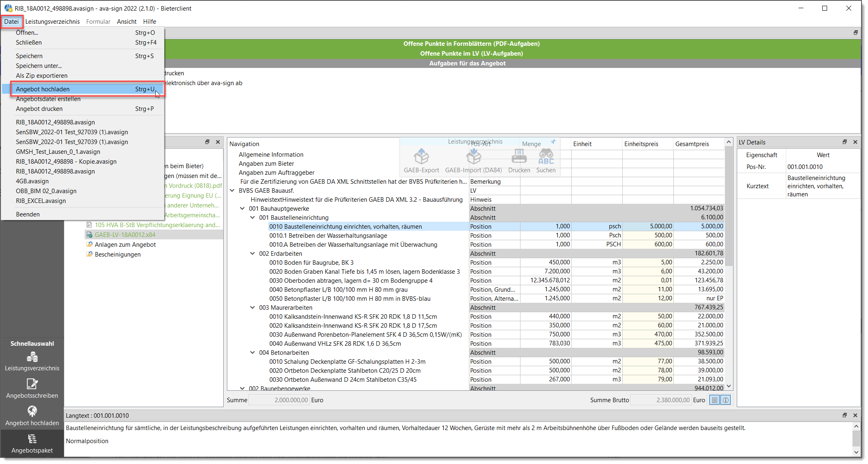The height and width of the screenshot is (464, 868).
Task: Open 105 HVA B-StB Verpflichtungserklaerung document
Action: pos(157,225)
